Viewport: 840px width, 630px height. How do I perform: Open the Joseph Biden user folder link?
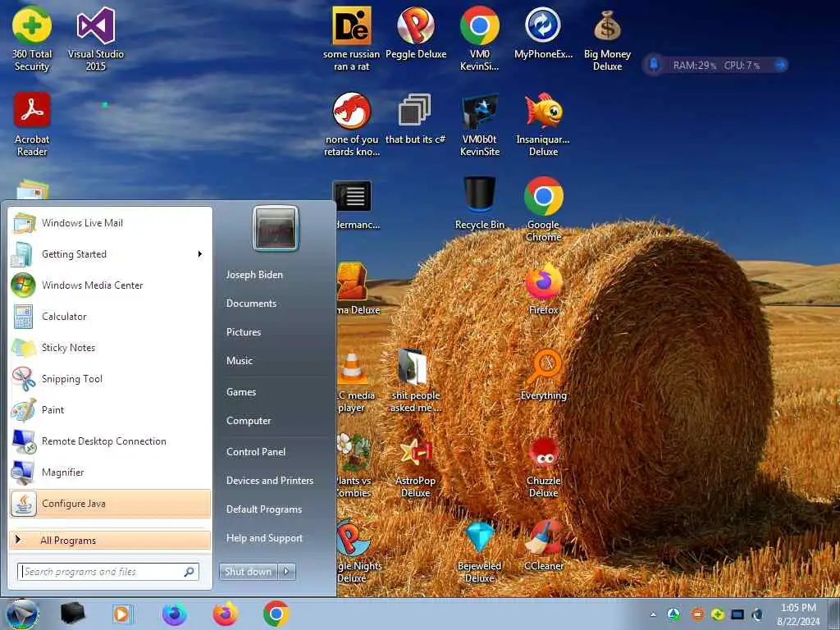[254, 274]
